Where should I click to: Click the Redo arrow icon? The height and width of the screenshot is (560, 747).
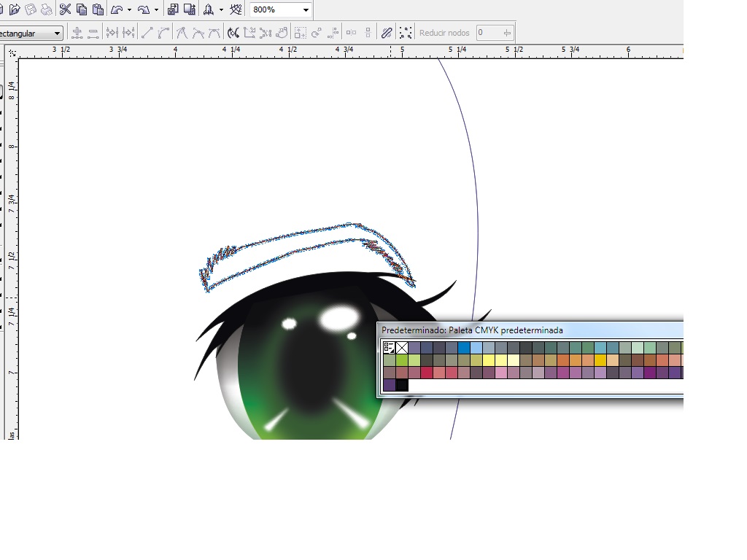tap(144, 9)
